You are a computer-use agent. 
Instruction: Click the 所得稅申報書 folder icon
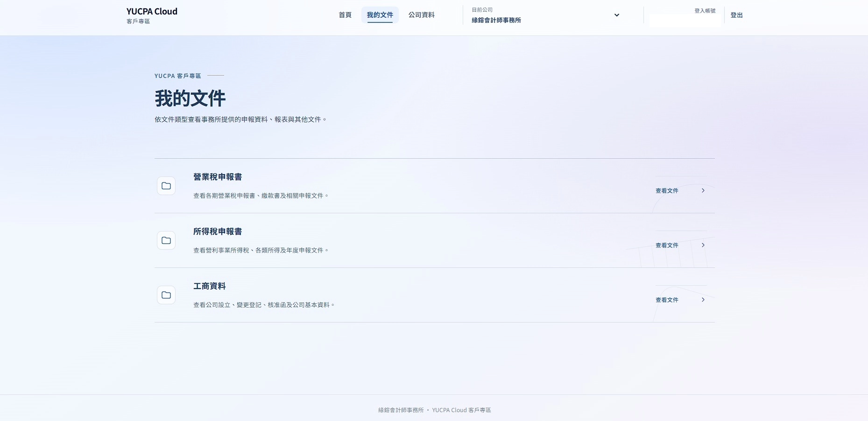tap(166, 240)
